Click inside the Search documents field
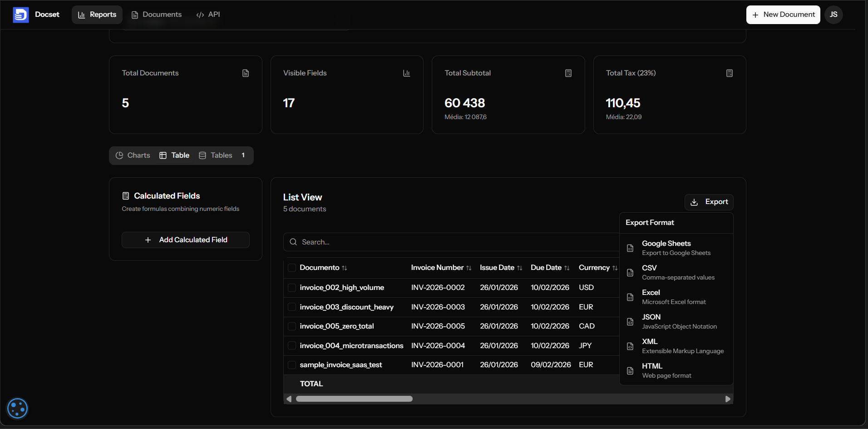The image size is (868, 429). click(409, 242)
